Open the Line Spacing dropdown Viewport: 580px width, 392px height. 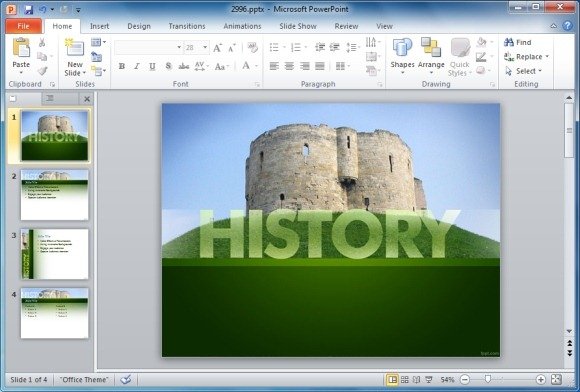click(353, 47)
